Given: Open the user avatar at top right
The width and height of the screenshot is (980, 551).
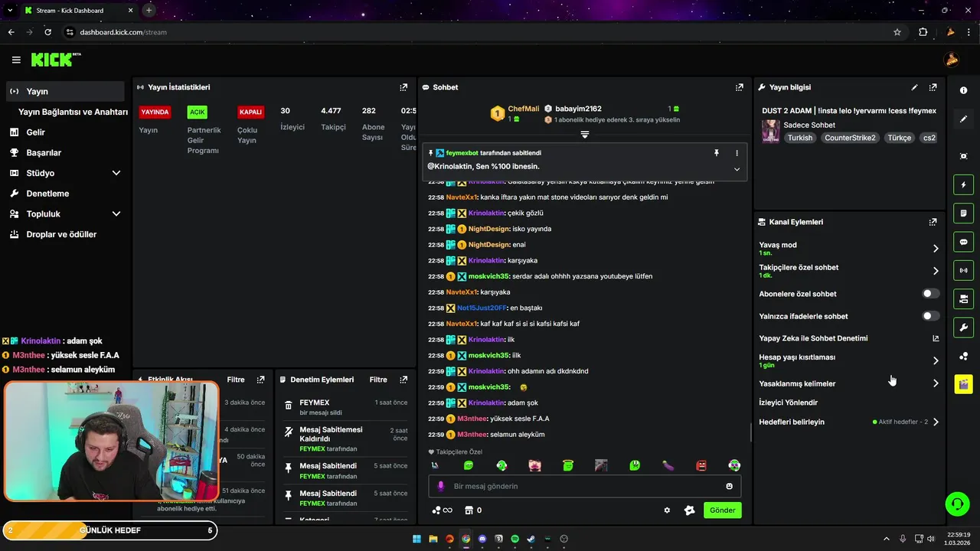Looking at the screenshot, I should 952,60.
